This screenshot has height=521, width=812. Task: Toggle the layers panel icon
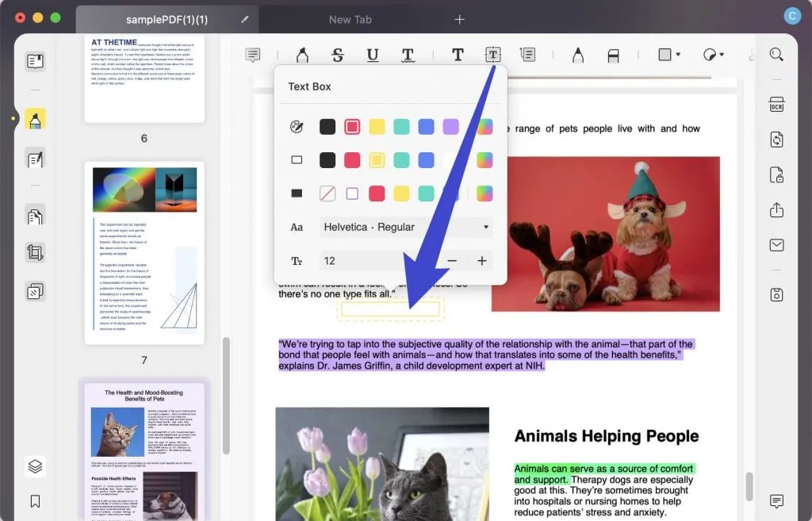[35, 466]
